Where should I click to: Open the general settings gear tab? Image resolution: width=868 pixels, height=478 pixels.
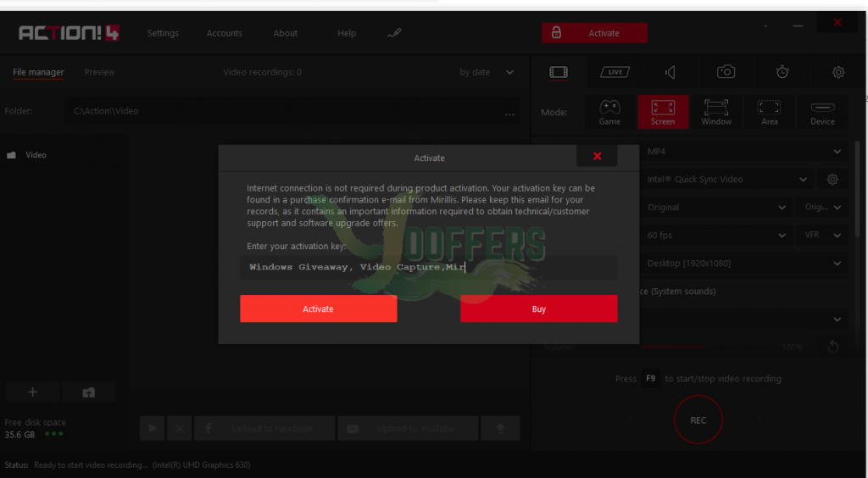838,72
